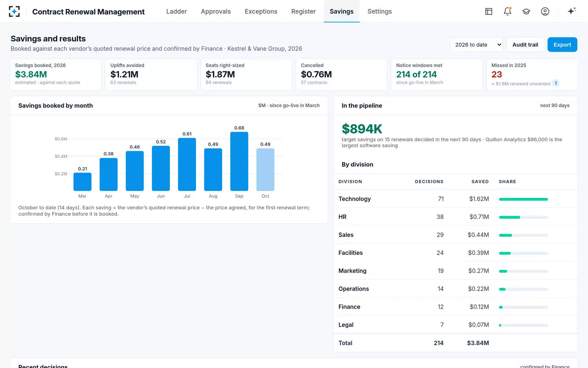
Task: Select the Facilities division row
Action: point(456,253)
